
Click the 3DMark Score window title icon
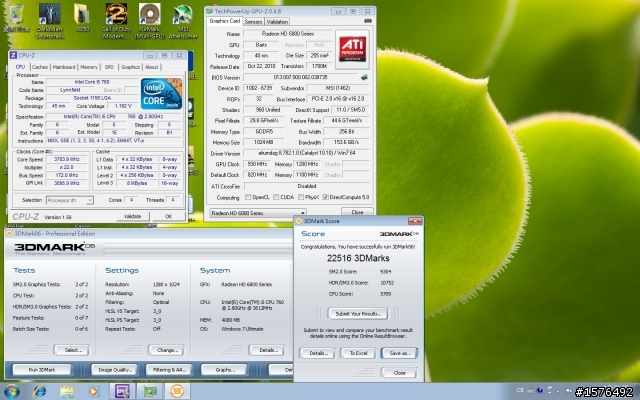point(298,221)
